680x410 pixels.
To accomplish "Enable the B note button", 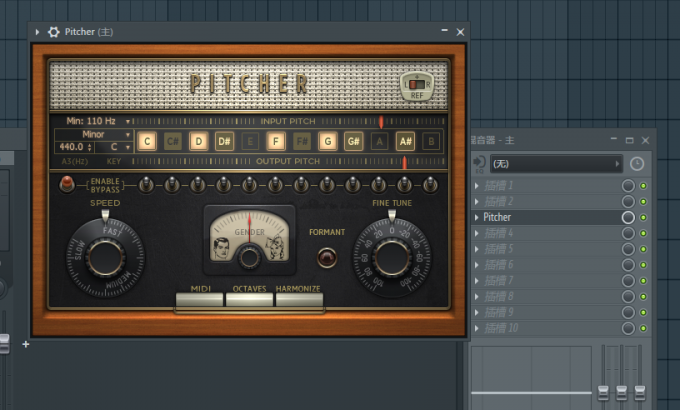I will click(x=431, y=141).
